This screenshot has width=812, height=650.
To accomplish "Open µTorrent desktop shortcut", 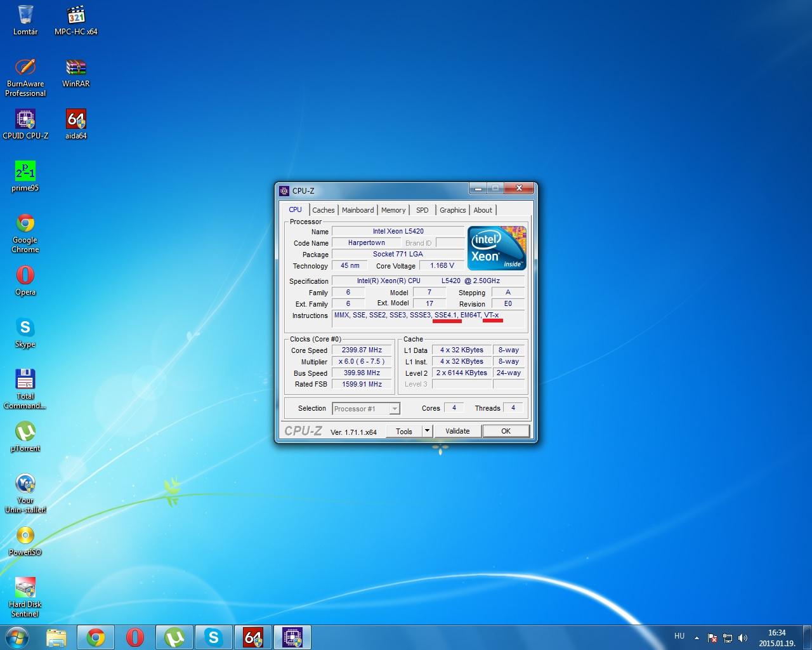I will click(25, 437).
